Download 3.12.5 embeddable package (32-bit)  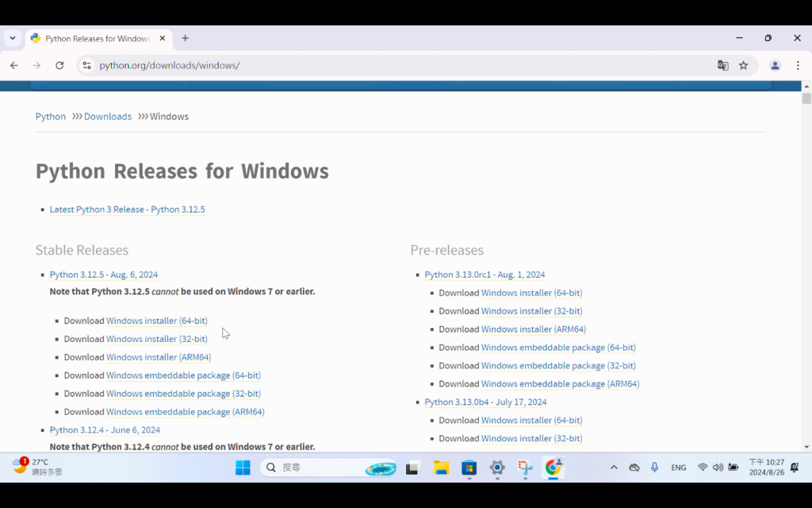[x=183, y=394]
